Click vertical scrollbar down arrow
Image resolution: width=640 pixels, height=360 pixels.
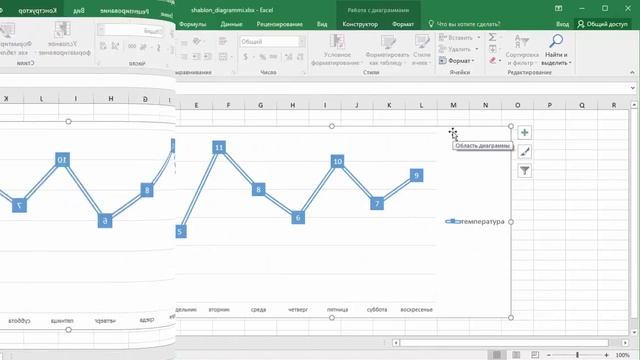coord(634,332)
